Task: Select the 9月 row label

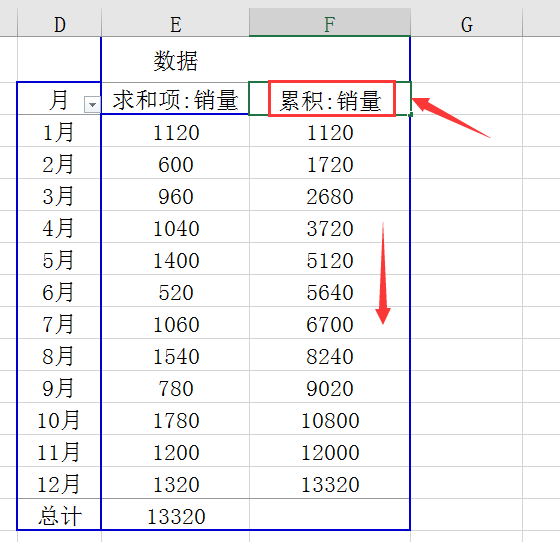Action: pyautogui.click(x=59, y=387)
